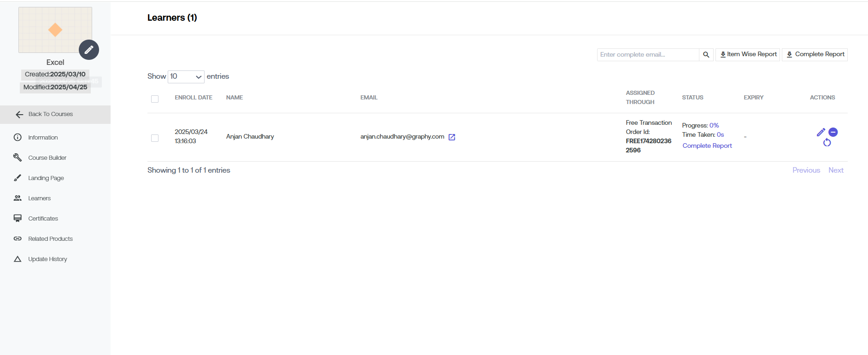Click the pencil icon on course thumbnail
Image resolution: width=868 pixels, height=355 pixels.
(89, 50)
